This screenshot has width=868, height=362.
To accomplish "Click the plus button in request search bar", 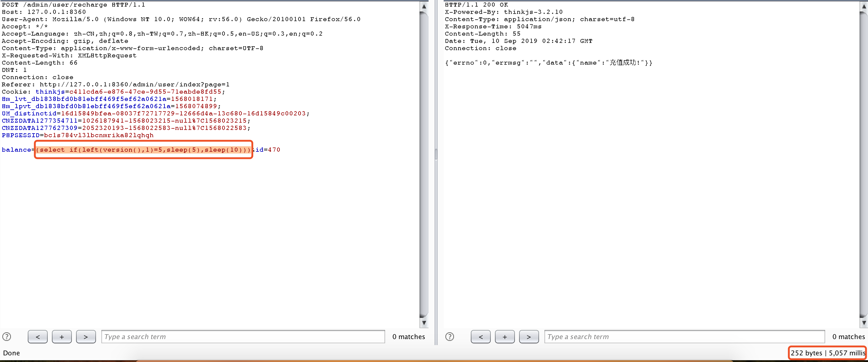I will point(62,336).
